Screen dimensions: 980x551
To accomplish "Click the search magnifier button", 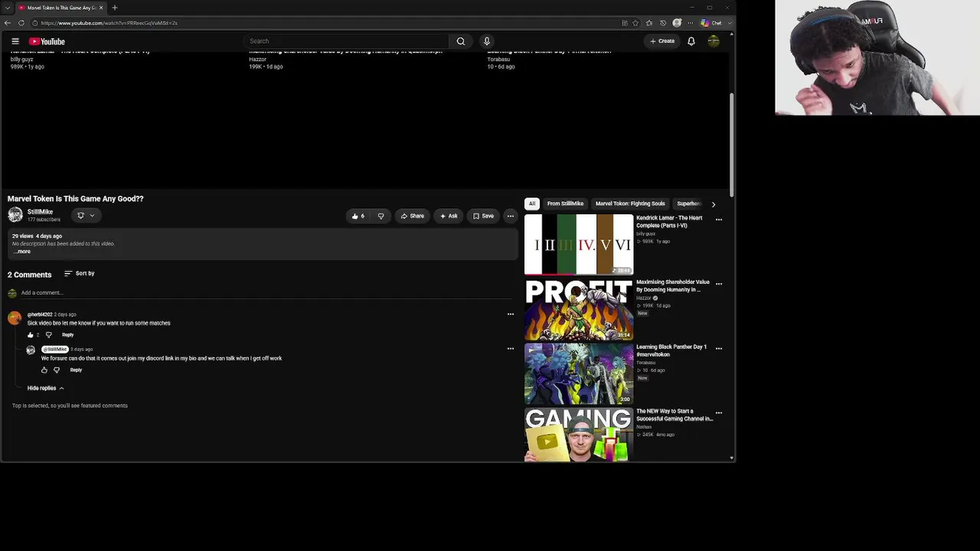I will coord(461,41).
